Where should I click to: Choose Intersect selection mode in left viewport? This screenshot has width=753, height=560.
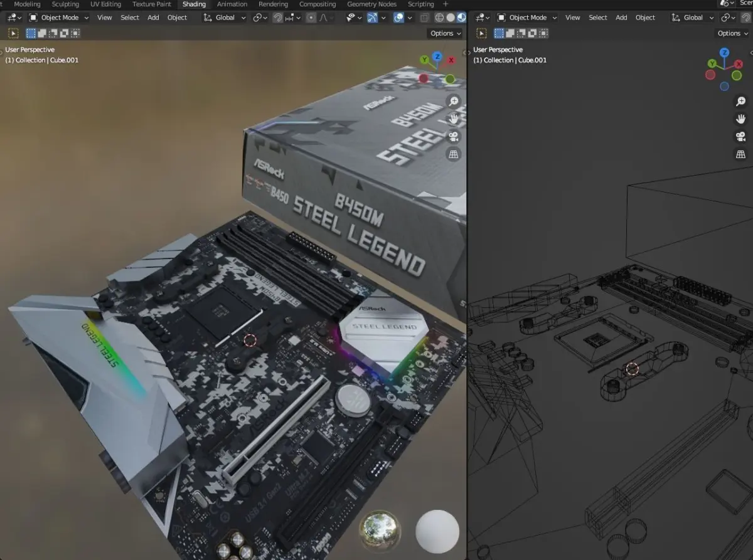(x=75, y=33)
